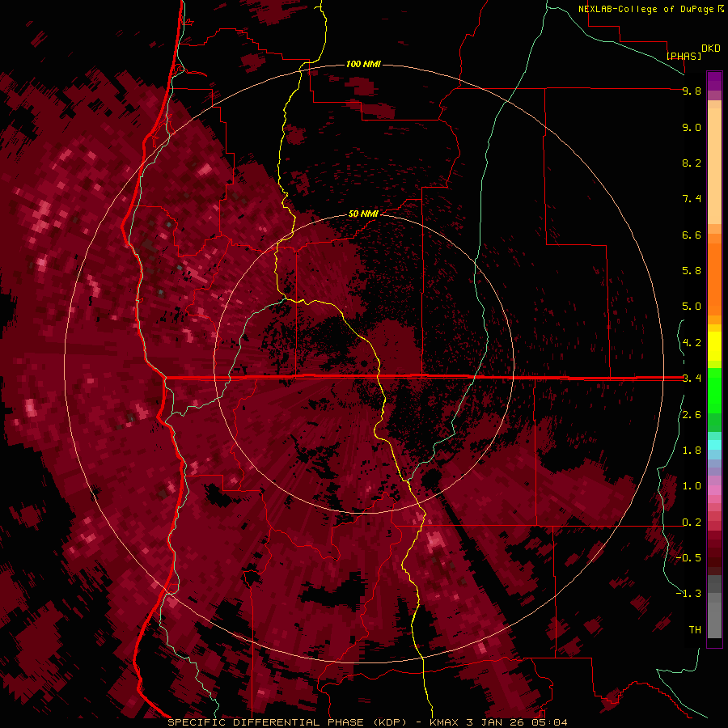The image size is (728, 728).
Task: Click the 6.6 scale value
Action: 692,235
